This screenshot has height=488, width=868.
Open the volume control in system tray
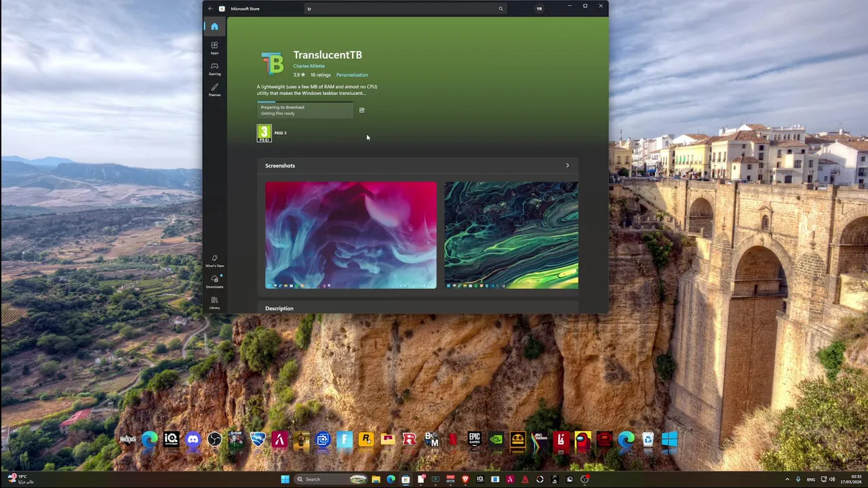click(x=832, y=479)
